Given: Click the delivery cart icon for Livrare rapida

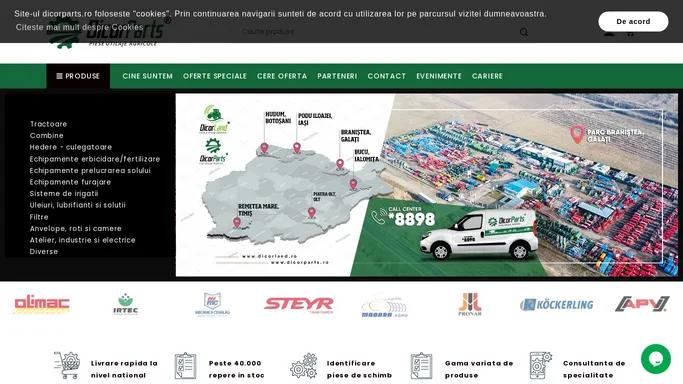Looking at the screenshot, I should pyautogui.click(x=67, y=365).
